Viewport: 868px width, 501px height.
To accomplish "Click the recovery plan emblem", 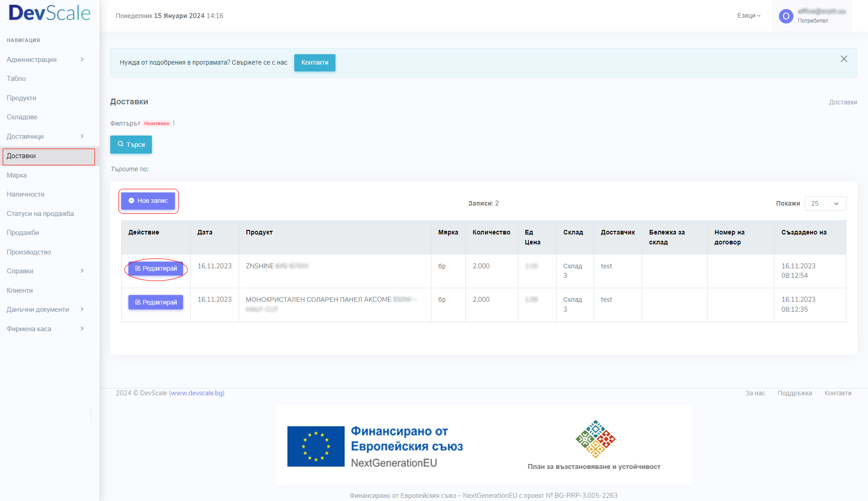I will coord(595,439).
